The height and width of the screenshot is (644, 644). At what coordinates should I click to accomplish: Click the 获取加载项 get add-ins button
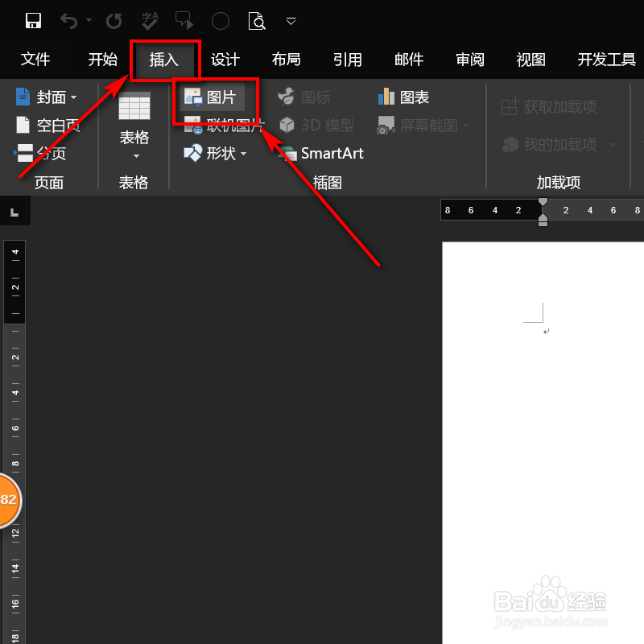click(x=549, y=107)
